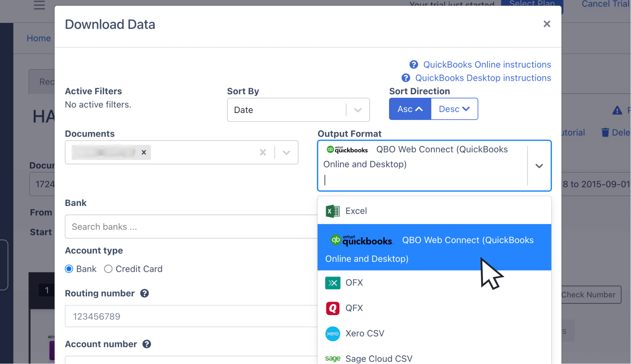Select the Excel output format icon

pyautogui.click(x=332, y=211)
